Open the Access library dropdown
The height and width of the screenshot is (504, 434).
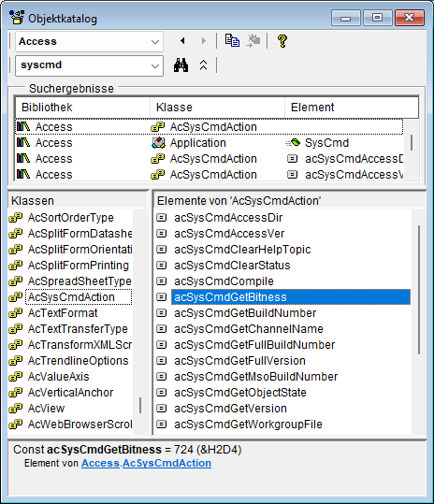click(x=155, y=41)
